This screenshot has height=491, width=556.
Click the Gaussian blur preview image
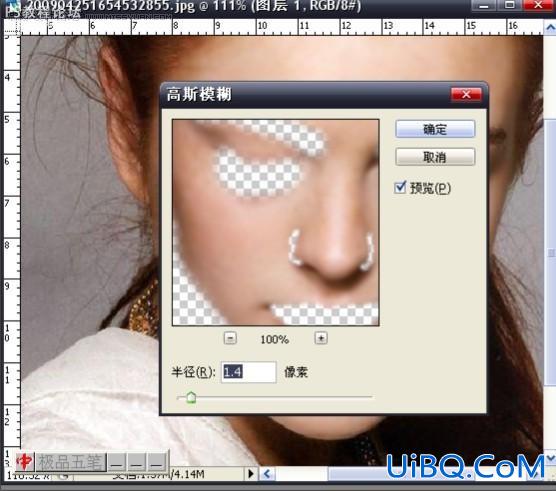[276, 223]
